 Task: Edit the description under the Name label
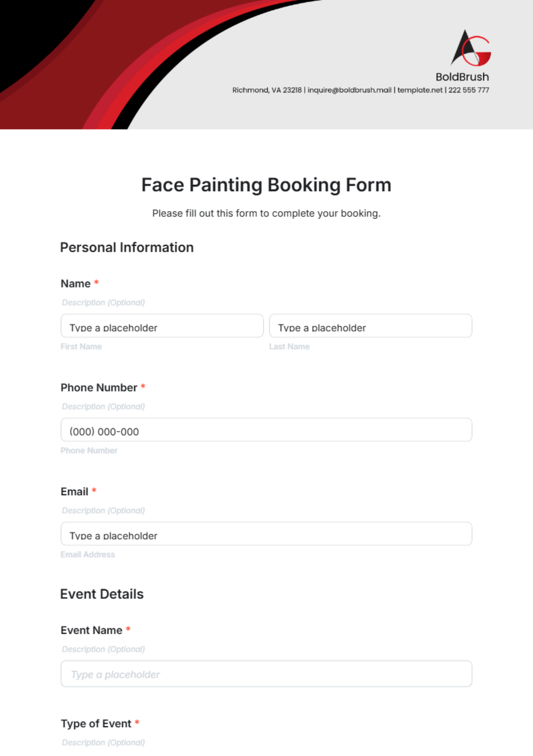click(103, 303)
